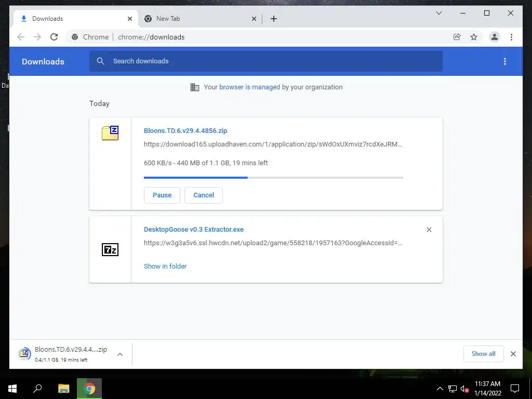Click Show all downloads button

pyautogui.click(x=484, y=354)
